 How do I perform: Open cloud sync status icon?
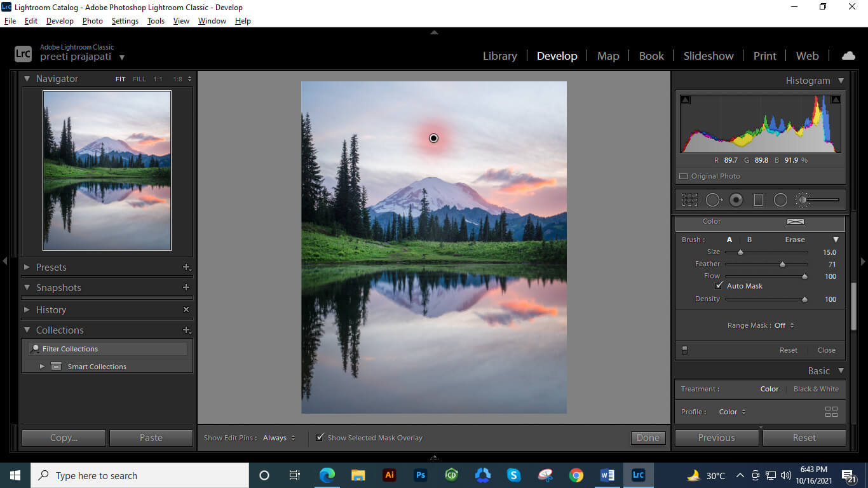pyautogui.click(x=848, y=55)
